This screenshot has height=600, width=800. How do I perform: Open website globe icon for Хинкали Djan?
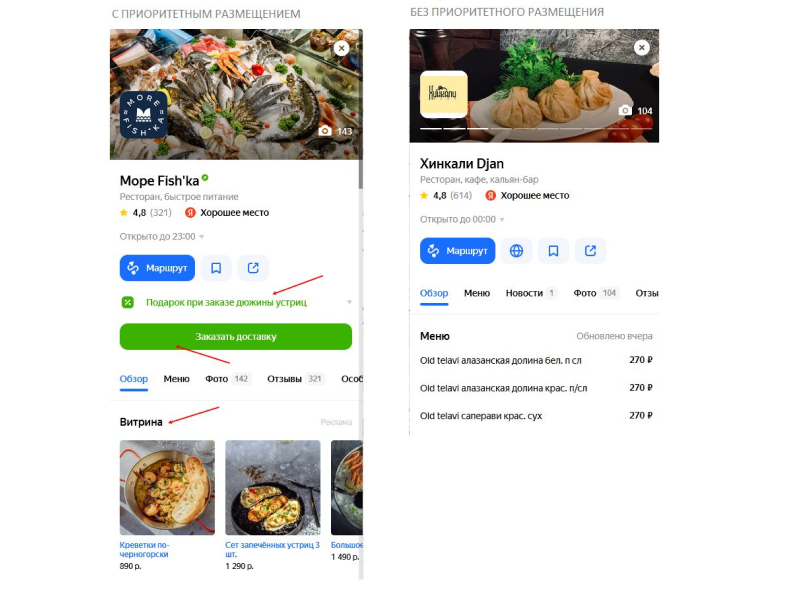(x=516, y=251)
